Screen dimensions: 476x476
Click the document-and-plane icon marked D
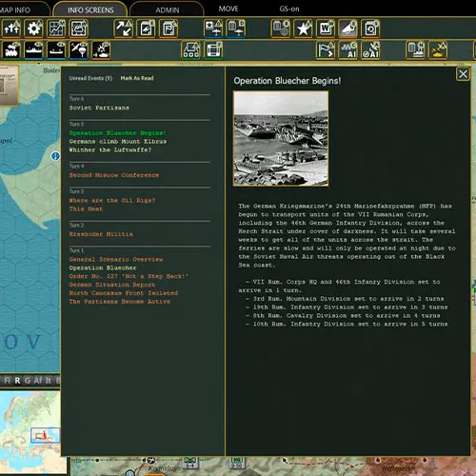(x=235, y=29)
